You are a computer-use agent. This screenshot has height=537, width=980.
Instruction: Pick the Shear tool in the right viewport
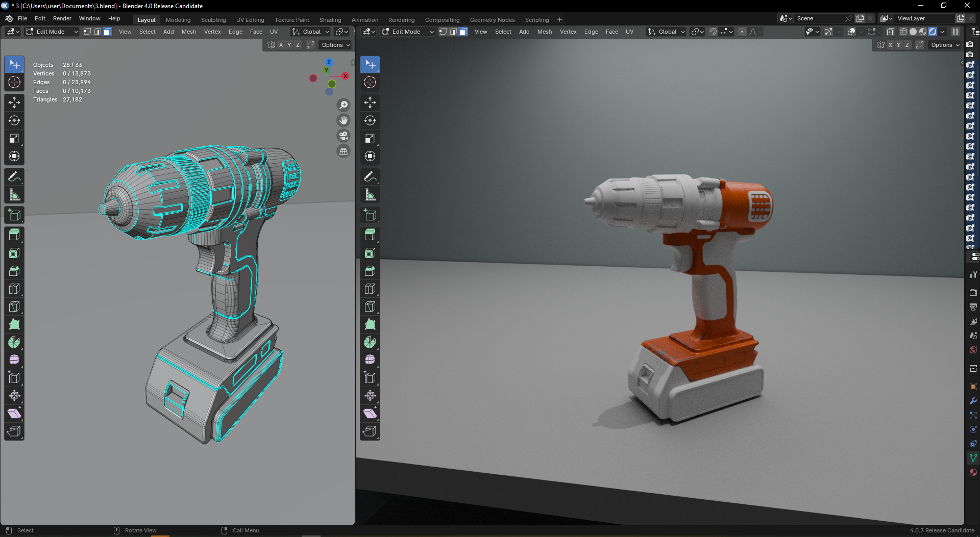pyautogui.click(x=370, y=414)
